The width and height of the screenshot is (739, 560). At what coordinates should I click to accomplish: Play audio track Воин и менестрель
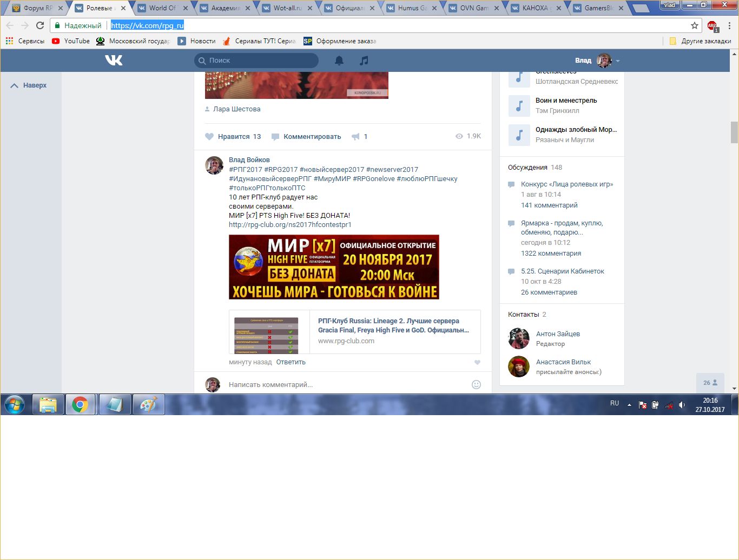pyautogui.click(x=519, y=106)
